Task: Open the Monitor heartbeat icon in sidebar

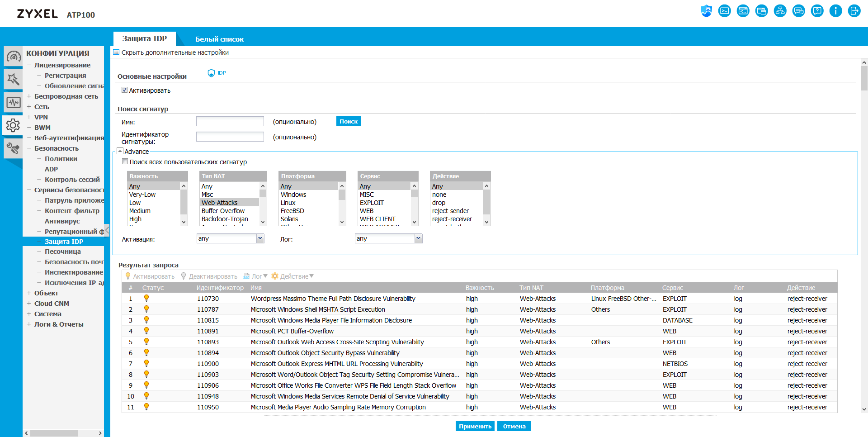Action: click(x=13, y=103)
